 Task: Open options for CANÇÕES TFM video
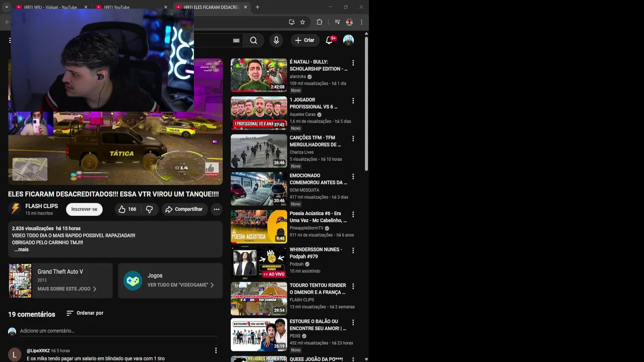353,138
